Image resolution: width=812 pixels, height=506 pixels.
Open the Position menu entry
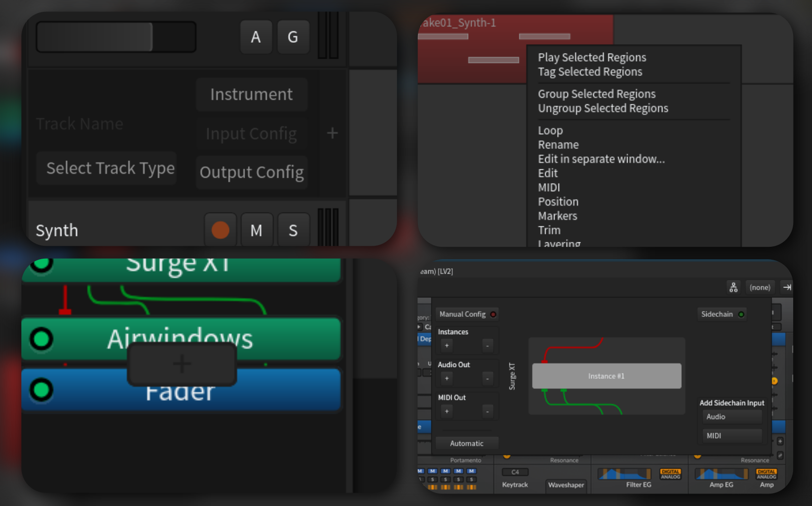(558, 202)
